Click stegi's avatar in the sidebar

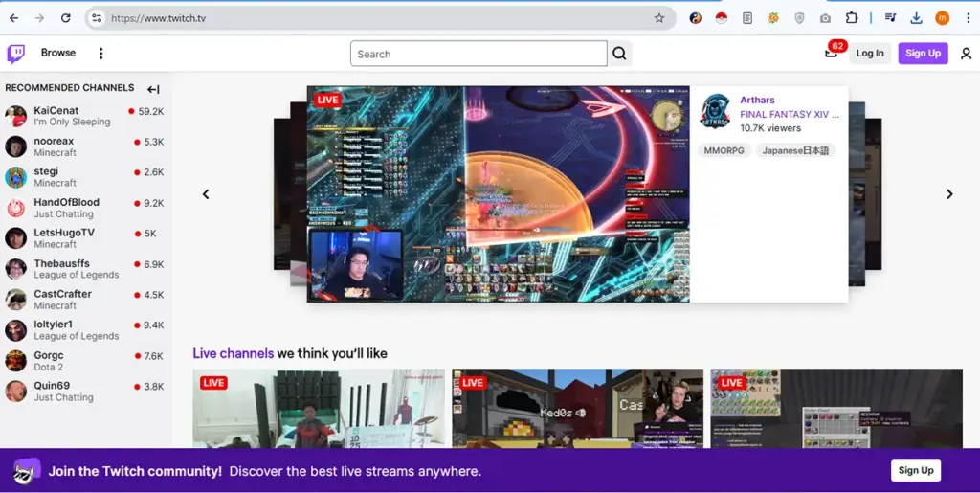click(15, 177)
